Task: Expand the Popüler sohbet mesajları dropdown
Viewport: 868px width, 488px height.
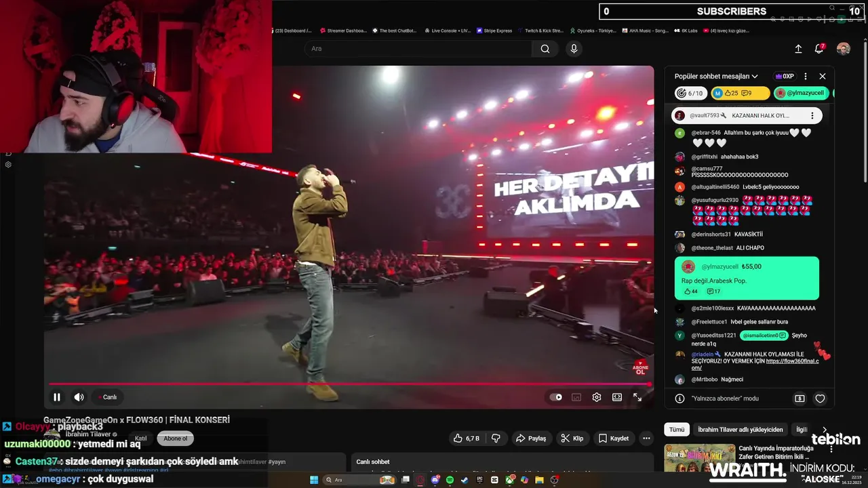Action: point(716,77)
